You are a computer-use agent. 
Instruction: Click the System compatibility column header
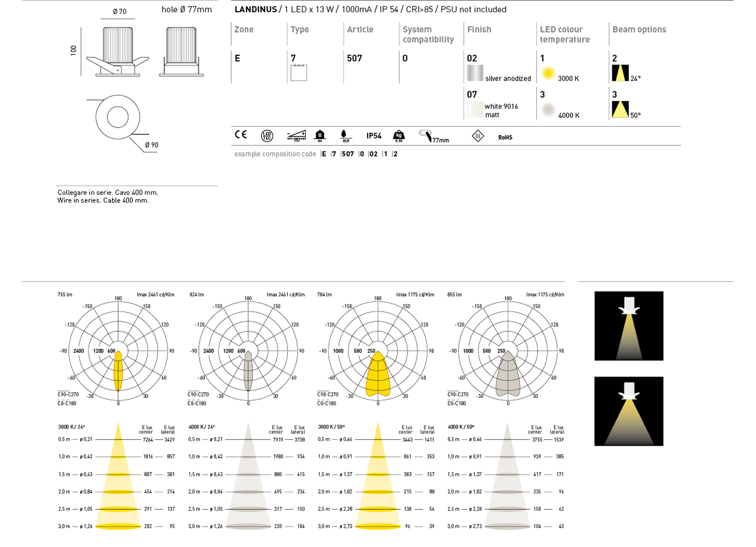428,34
